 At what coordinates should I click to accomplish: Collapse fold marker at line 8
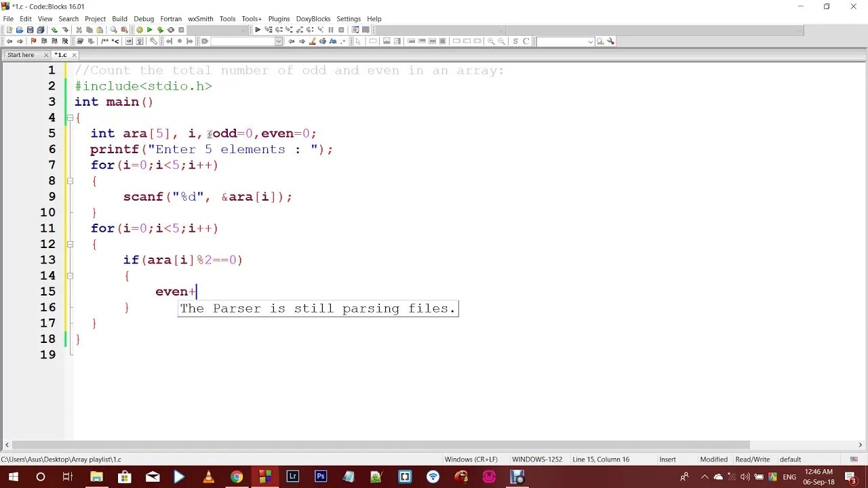[70, 181]
